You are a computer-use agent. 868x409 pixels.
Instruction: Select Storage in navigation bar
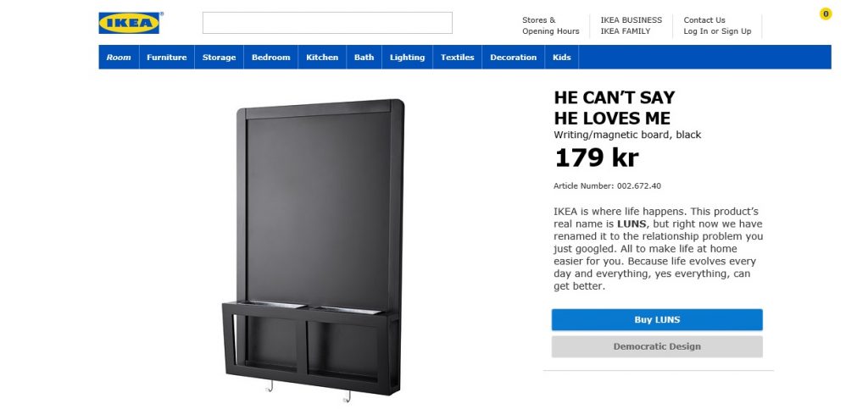[219, 57]
